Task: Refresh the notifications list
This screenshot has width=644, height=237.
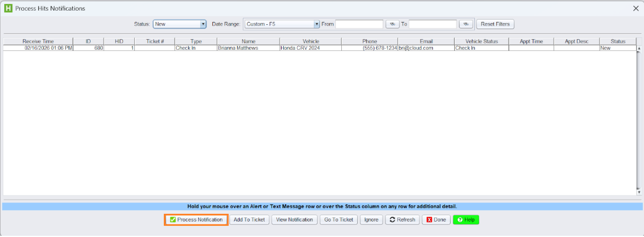Action: [402, 220]
